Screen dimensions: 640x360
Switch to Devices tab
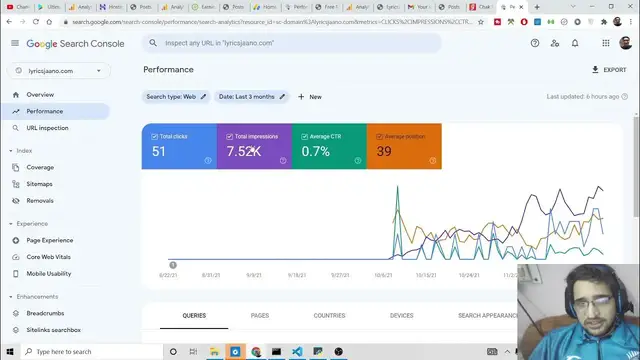402,316
